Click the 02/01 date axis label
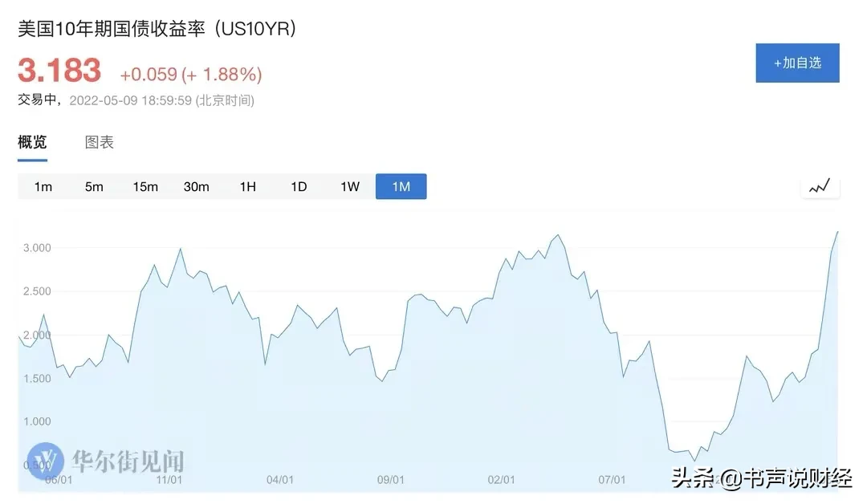 [501, 480]
